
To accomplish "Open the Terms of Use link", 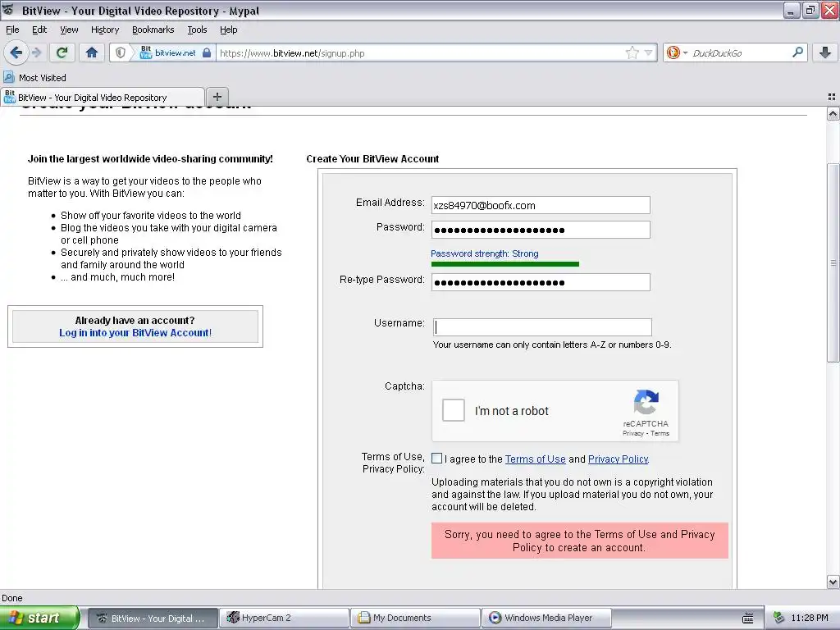I will coord(535,459).
